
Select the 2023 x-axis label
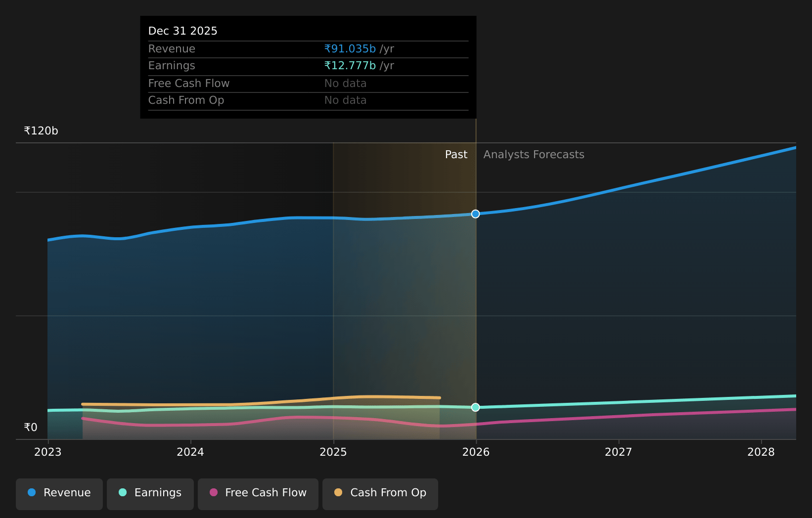48,452
